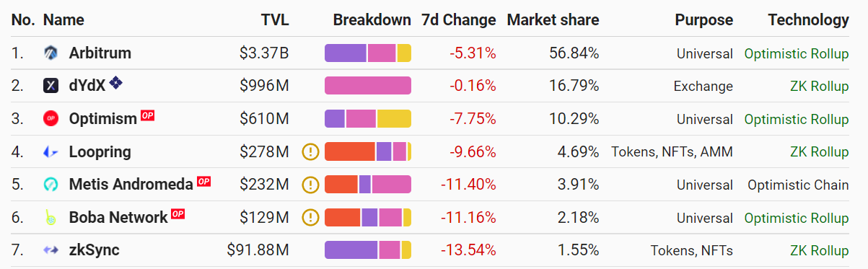The width and height of the screenshot is (868, 269).
Task: Click the Metis Andromeda logo icon
Action: 51,185
